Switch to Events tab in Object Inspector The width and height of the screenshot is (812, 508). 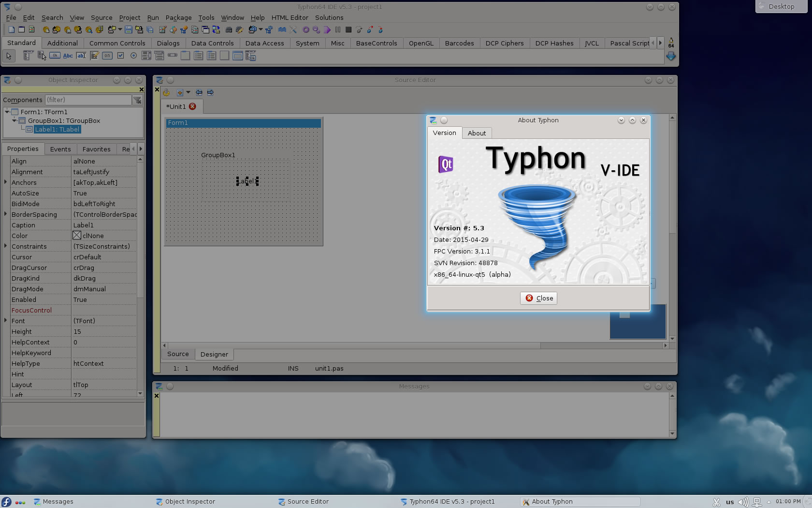(60, 149)
